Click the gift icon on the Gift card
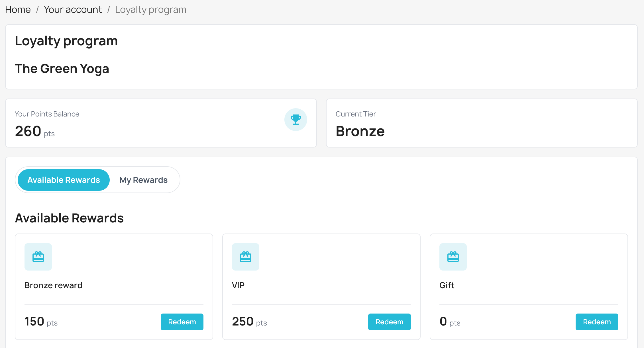 [453, 257]
